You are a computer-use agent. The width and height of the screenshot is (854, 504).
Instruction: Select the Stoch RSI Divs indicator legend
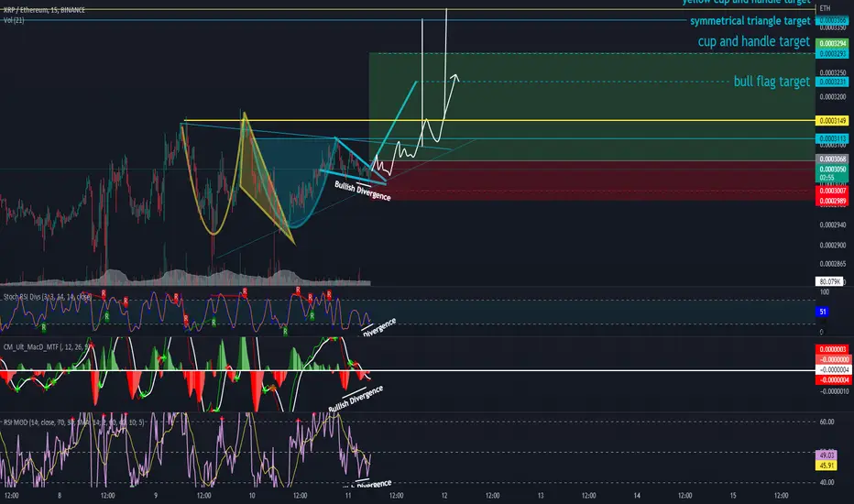click(x=47, y=297)
